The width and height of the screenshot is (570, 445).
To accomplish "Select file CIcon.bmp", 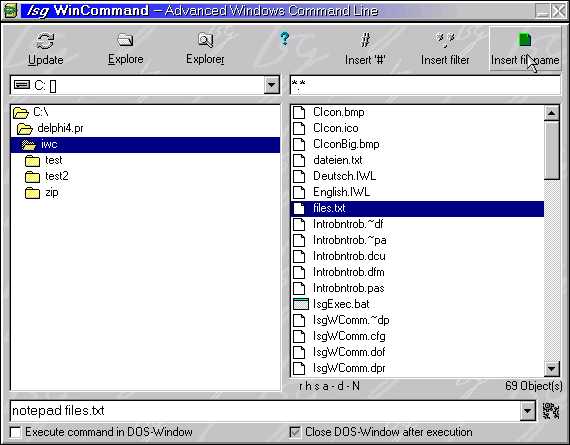I will [x=417, y=112].
